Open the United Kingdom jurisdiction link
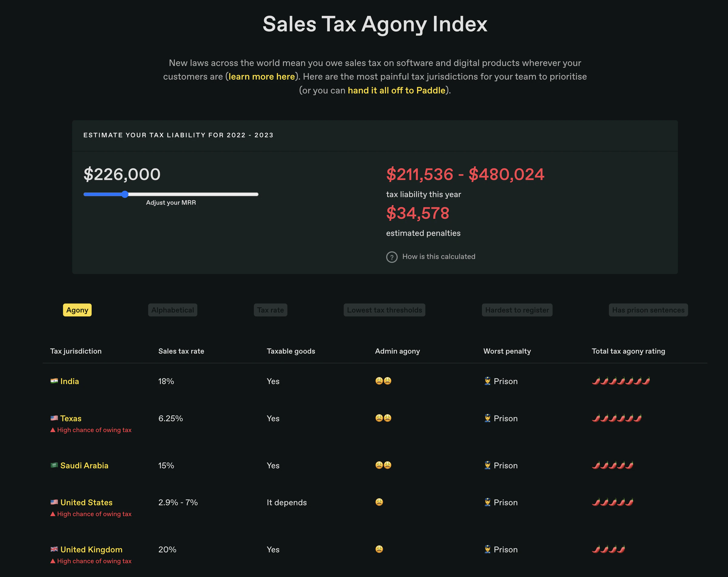 pos(92,549)
